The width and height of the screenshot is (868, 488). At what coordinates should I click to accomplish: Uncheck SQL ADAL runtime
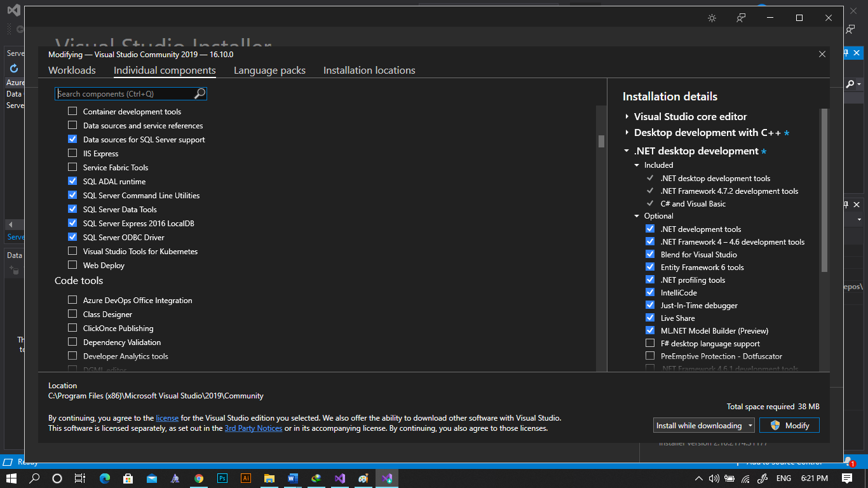click(x=72, y=181)
